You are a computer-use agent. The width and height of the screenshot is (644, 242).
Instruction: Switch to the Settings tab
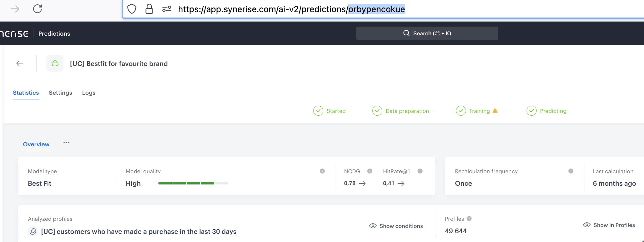click(60, 93)
